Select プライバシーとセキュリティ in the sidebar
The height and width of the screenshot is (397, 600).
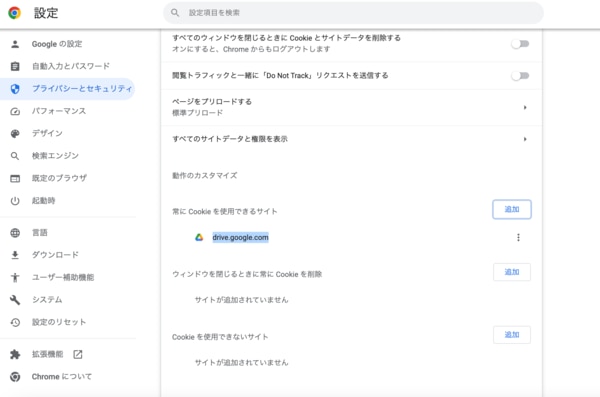pos(68,89)
